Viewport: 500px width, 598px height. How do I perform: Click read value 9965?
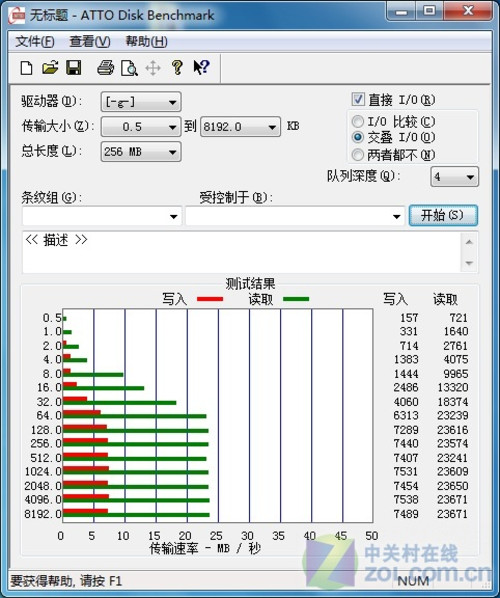coord(455,374)
